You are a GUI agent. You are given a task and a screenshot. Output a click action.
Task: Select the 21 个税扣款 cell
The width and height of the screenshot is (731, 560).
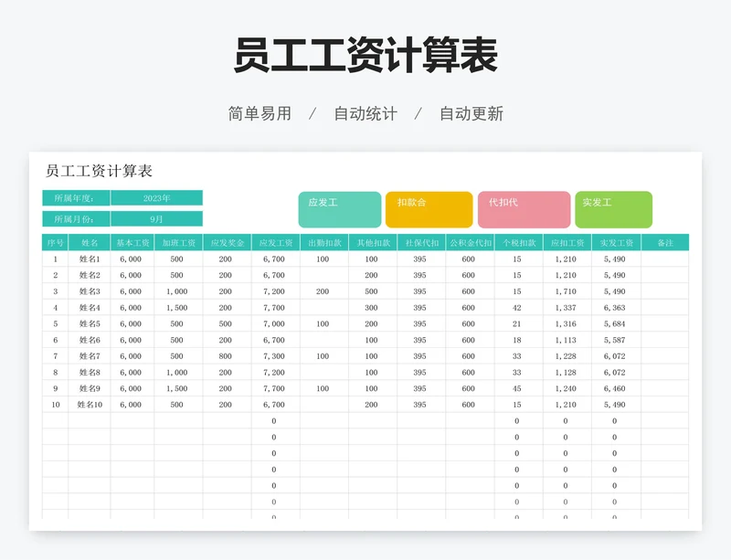pyautogui.click(x=519, y=323)
